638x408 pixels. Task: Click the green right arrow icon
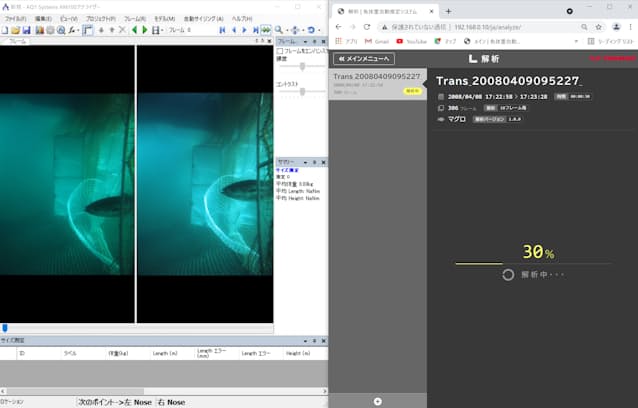tap(145, 30)
